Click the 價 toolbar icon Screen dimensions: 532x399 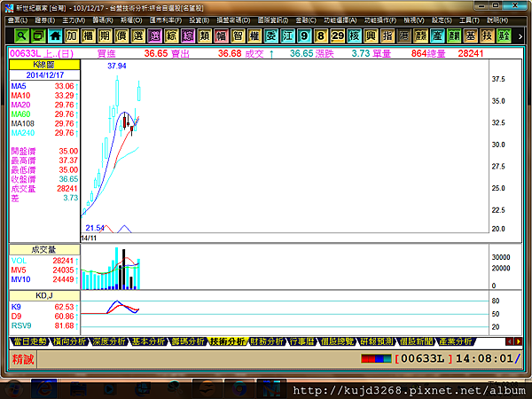[x=121, y=36]
